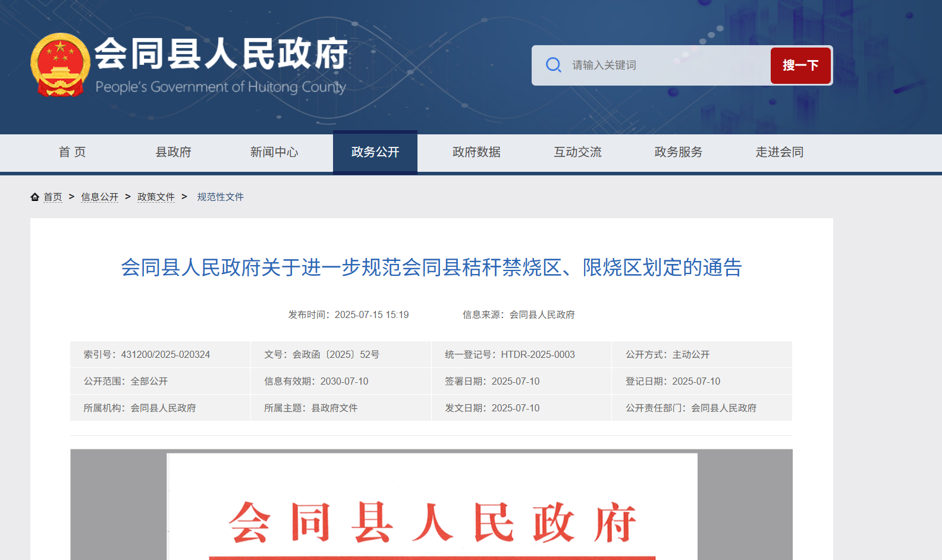942x560 pixels.
Task: Click 发文日期 2025-07-10 cell
Action: (522, 408)
